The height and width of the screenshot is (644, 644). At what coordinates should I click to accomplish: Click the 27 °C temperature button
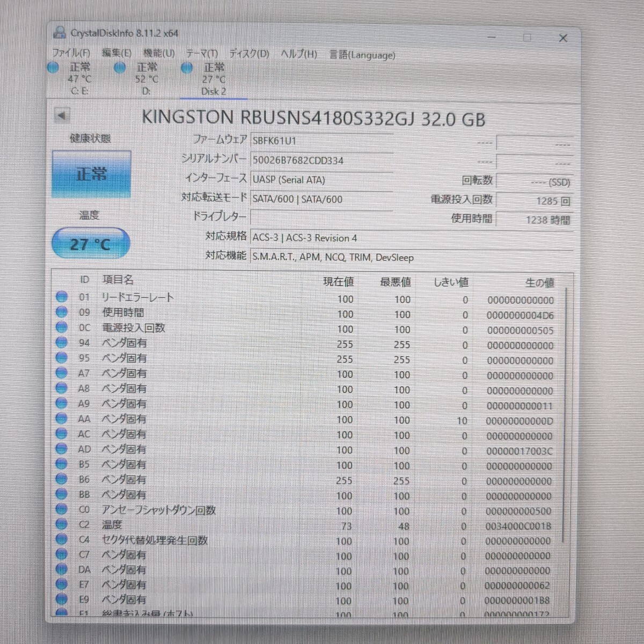[x=91, y=244]
